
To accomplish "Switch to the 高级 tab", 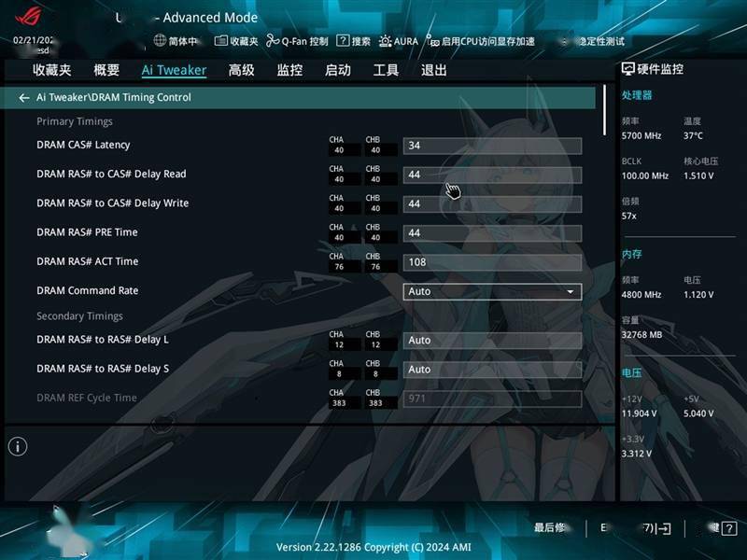I will [x=241, y=71].
